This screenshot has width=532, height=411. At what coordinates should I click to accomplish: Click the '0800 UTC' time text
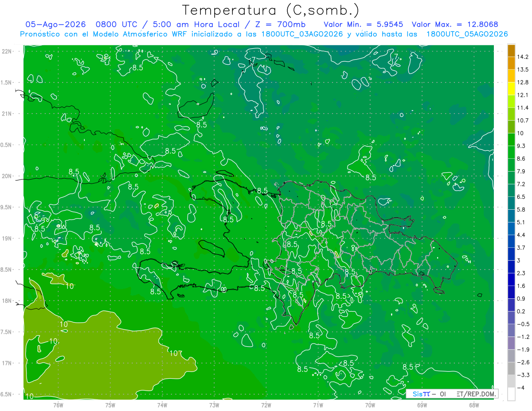115,24
